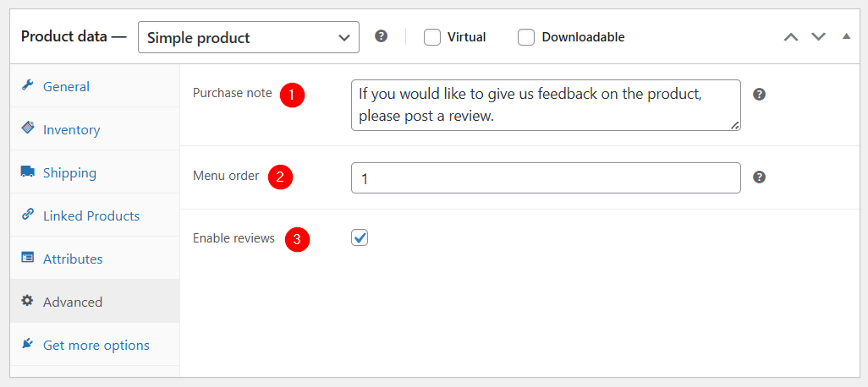
Task: Tick the Downloadable checkbox
Action: (526, 37)
